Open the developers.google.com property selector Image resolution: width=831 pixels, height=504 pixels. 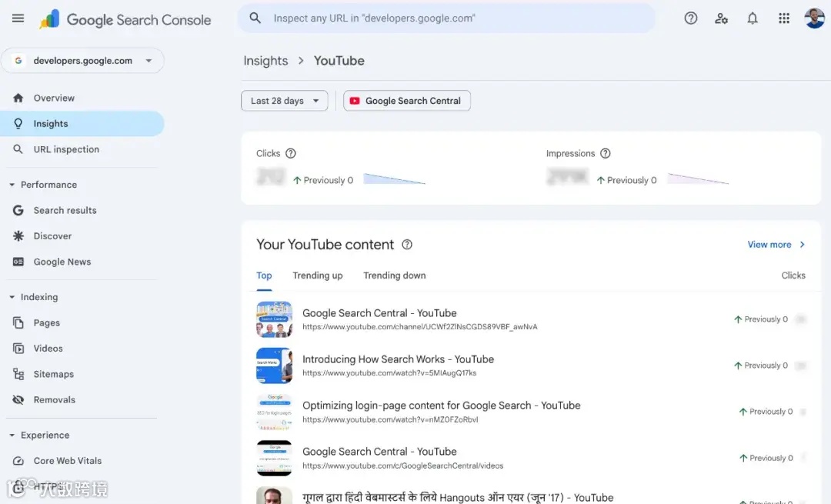[82, 61]
